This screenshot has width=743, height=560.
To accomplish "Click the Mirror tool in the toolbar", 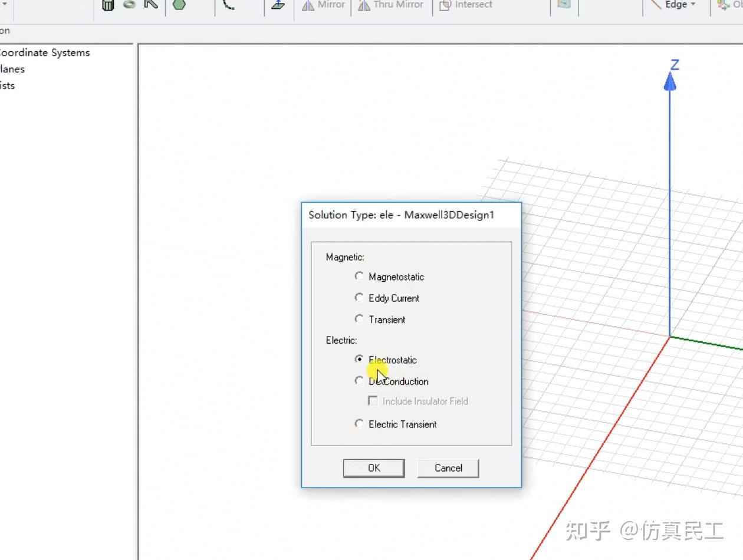I will [x=323, y=5].
